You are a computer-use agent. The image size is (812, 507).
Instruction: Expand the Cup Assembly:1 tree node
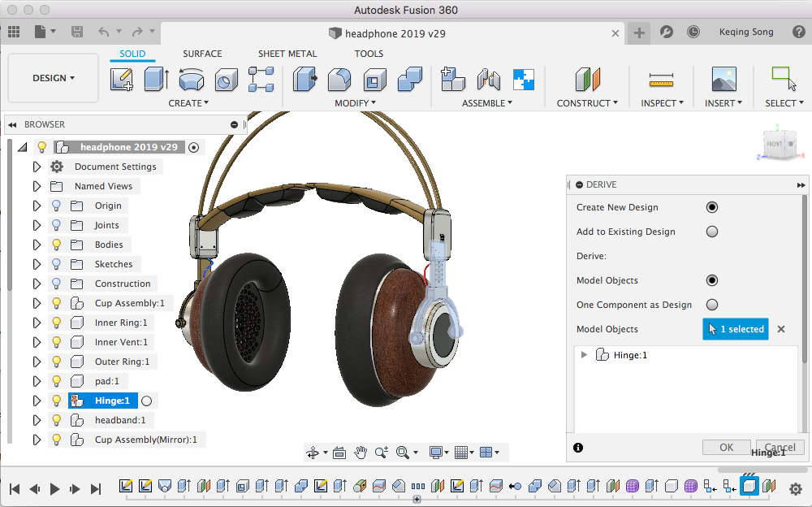(x=36, y=303)
